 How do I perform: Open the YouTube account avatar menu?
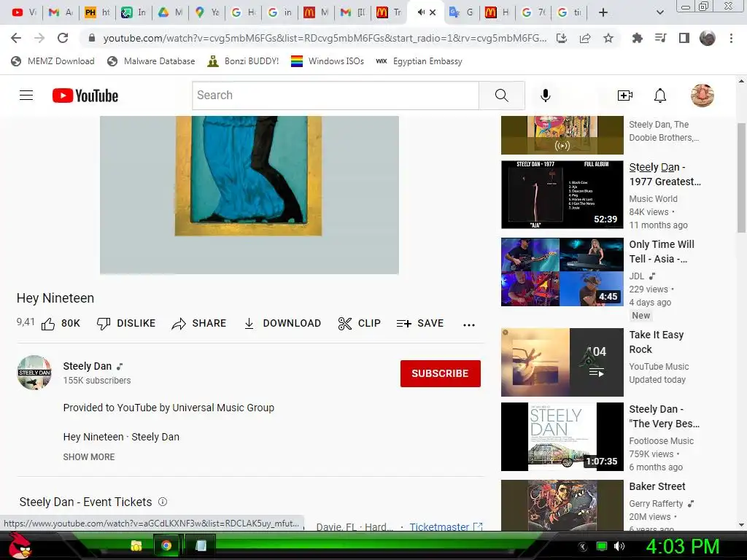pos(703,96)
